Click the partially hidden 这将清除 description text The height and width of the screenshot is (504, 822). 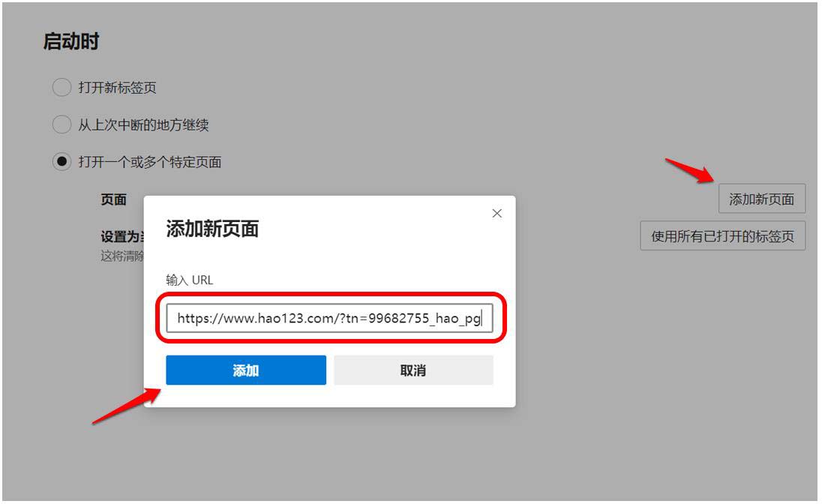point(122,256)
